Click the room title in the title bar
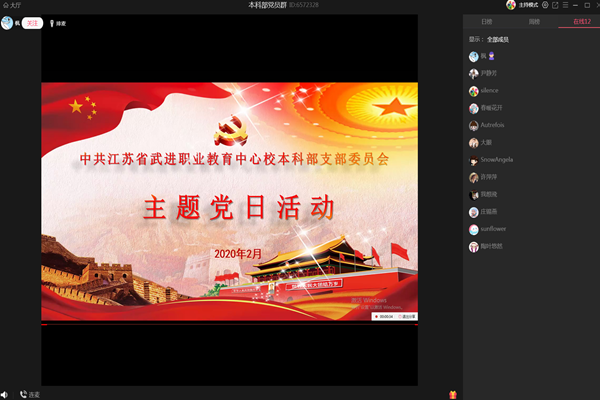600x400 pixels. click(267, 5)
